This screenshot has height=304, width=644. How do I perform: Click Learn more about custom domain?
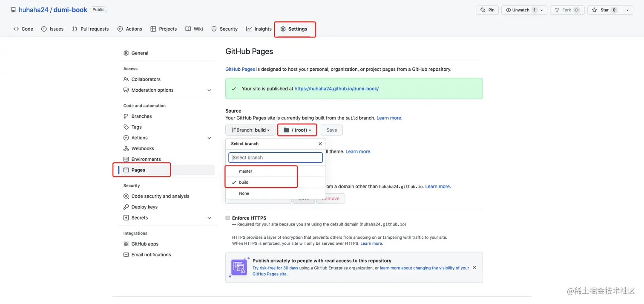(x=437, y=186)
